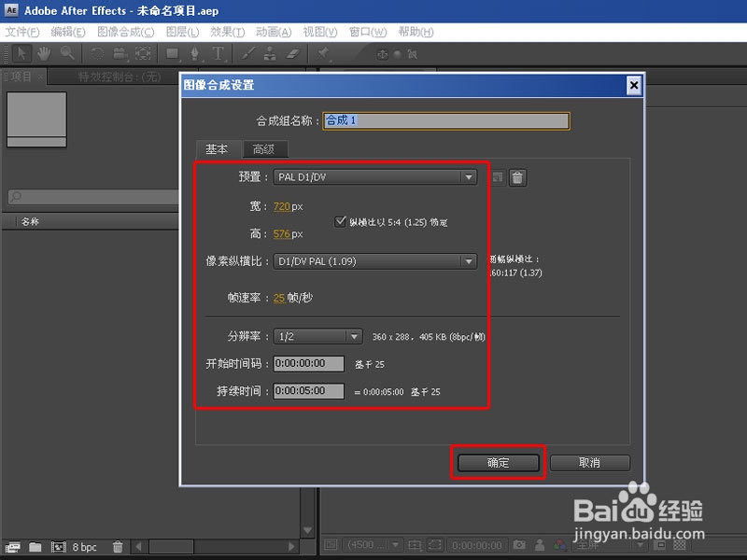Screen dimensions: 747x560
Task: Click the project panel scroll down arrow
Action: click(308, 530)
